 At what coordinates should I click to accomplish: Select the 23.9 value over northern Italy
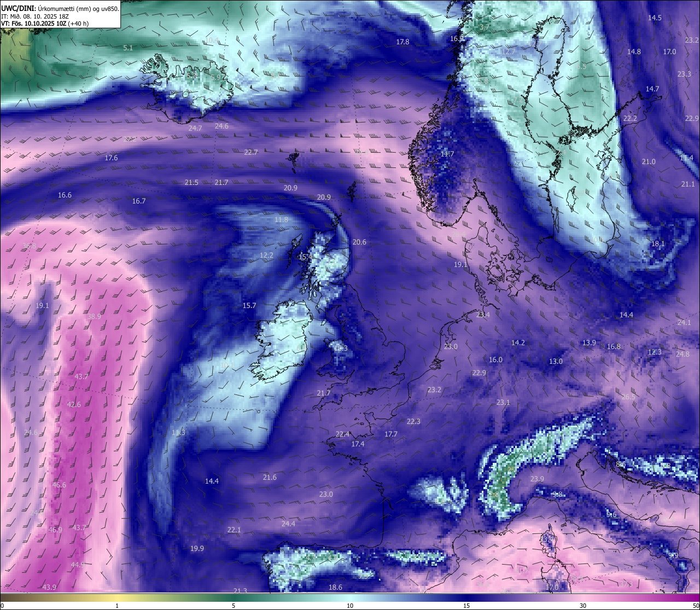pos(537,479)
